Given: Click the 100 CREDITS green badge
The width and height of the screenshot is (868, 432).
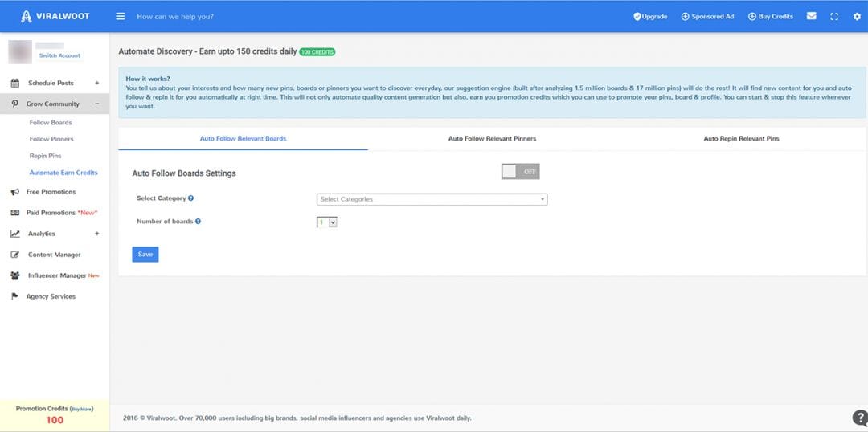Looking at the screenshot, I should tap(317, 52).
